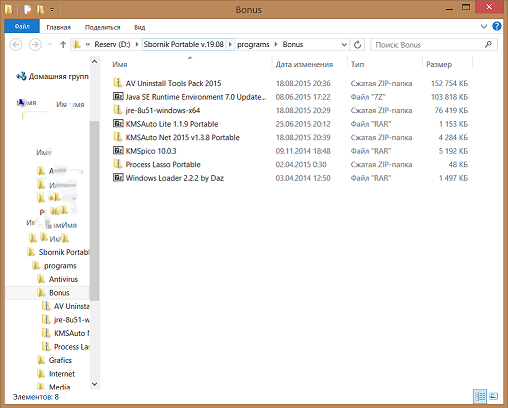Select Java SE Runtime Environment 7z icon
Screen dimensions: 508x408
pyautogui.click(x=118, y=96)
